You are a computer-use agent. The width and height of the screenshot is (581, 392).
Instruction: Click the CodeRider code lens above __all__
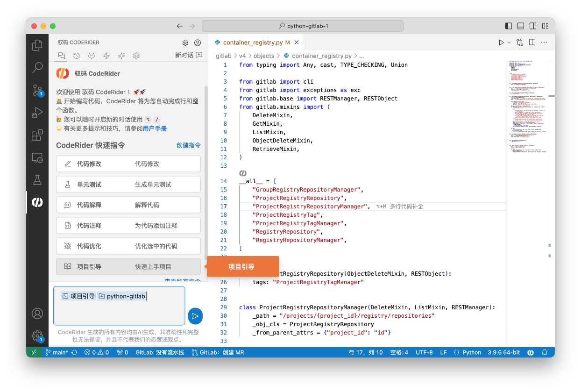[x=243, y=173]
